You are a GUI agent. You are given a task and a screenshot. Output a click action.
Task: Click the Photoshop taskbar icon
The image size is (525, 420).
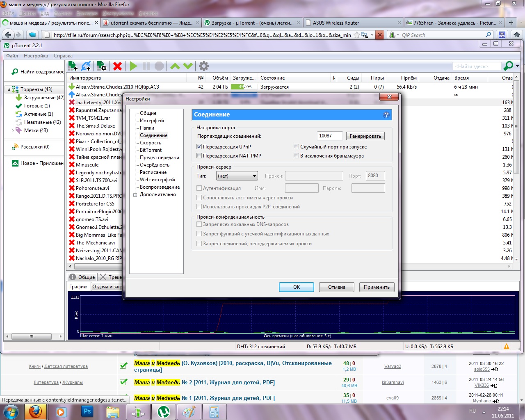(x=87, y=412)
